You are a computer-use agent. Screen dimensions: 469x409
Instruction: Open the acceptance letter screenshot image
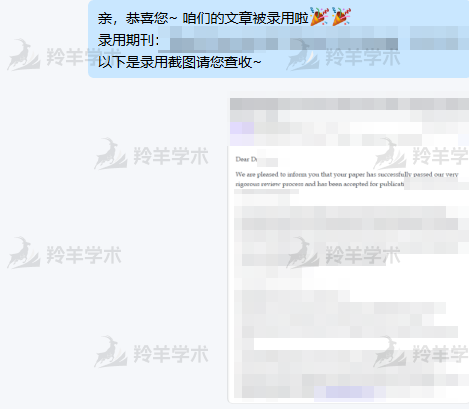[348, 248]
